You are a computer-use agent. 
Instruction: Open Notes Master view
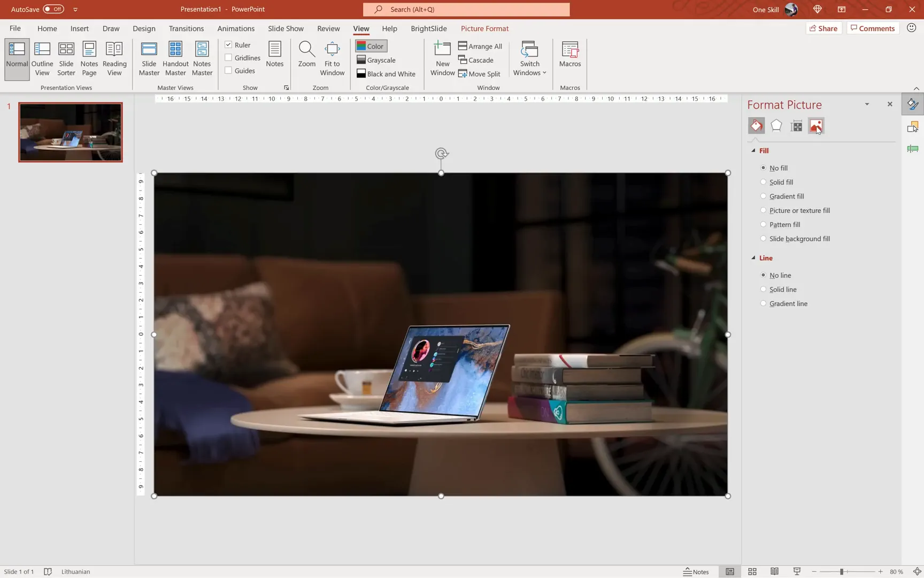click(x=202, y=59)
